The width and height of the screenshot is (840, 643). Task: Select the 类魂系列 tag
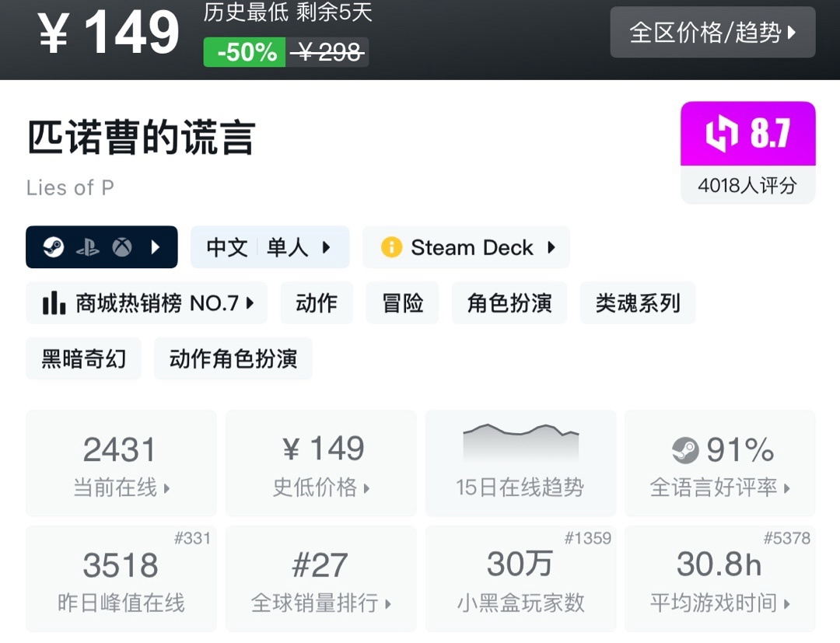(x=638, y=303)
